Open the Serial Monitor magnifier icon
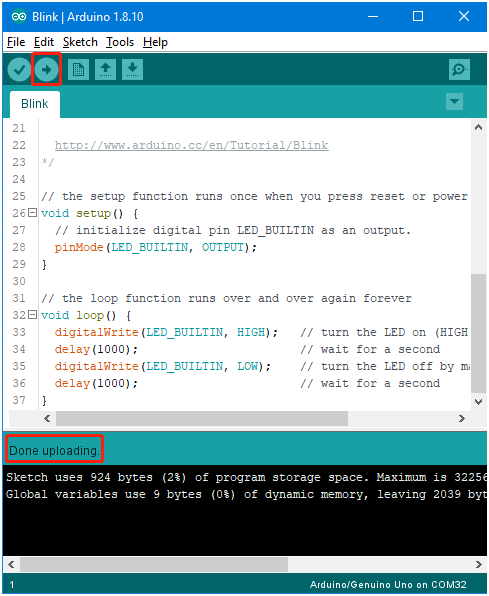The image size is (489, 596). point(459,70)
